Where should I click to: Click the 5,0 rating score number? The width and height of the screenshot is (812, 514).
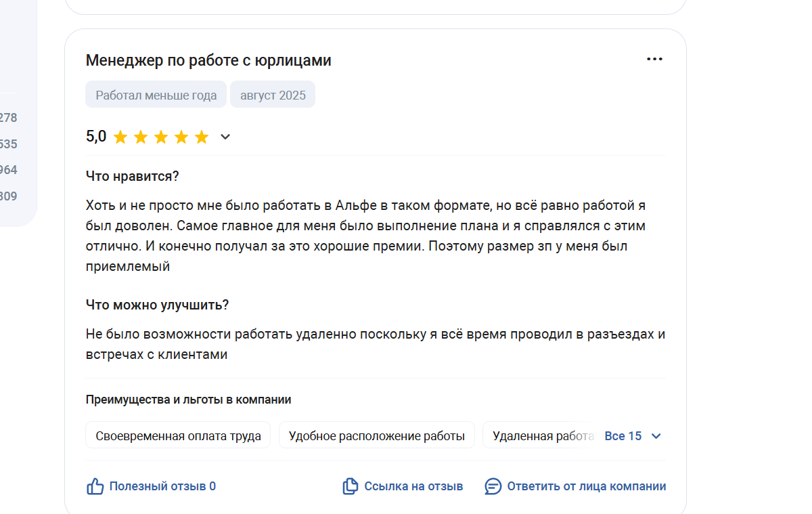[x=96, y=137]
